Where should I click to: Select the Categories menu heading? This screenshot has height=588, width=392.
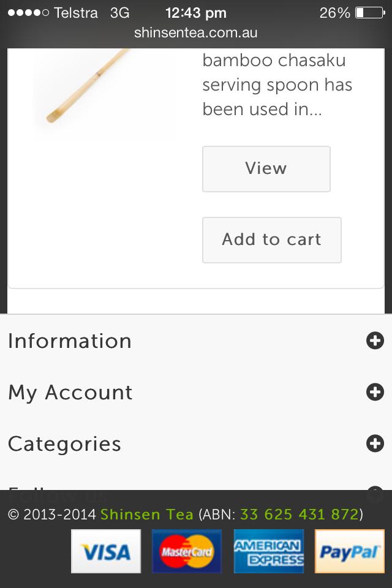pyautogui.click(x=64, y=445)
